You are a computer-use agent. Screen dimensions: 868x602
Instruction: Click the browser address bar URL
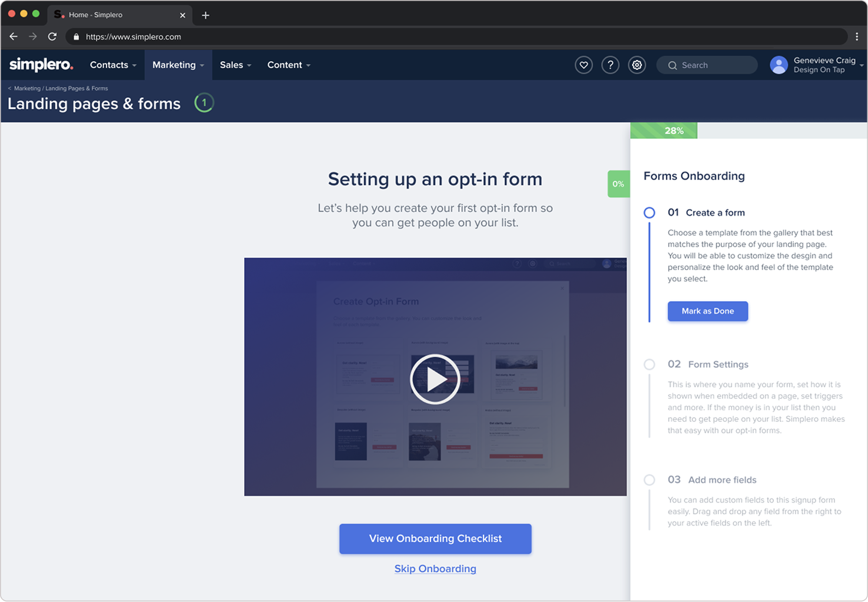coord(133,36)
